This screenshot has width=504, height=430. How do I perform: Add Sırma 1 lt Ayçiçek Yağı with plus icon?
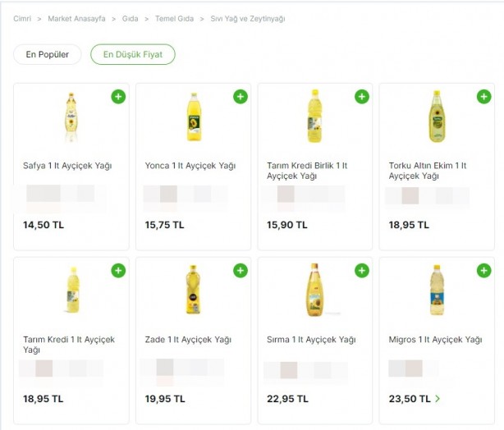click(x=362, y=270)
